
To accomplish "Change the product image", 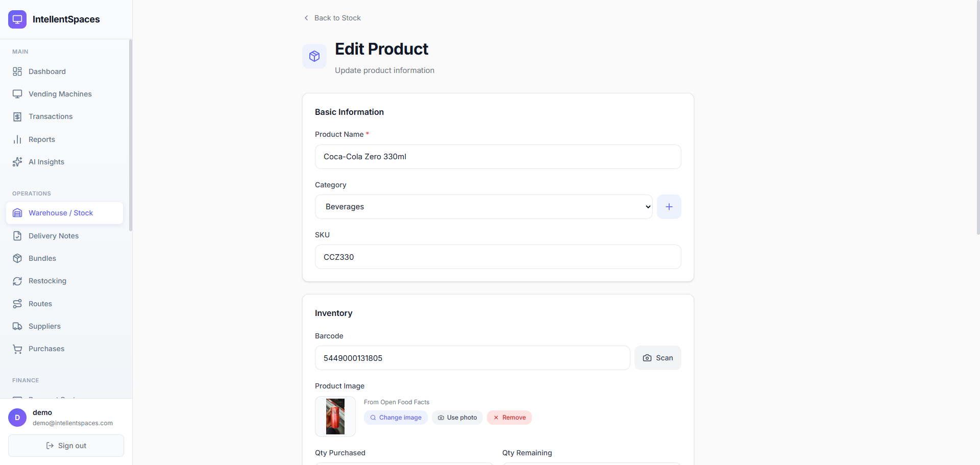I will coord(396,418).
